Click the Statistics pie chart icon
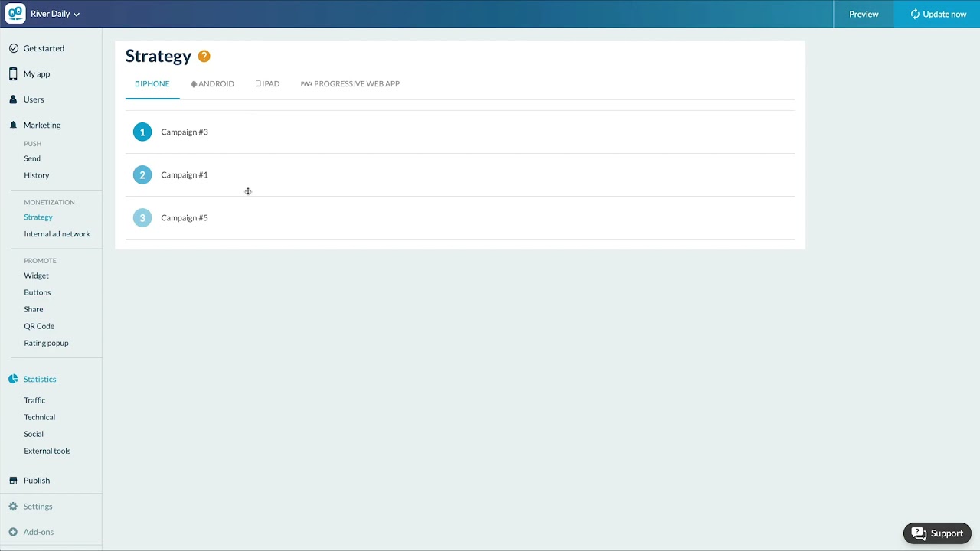 pos(13,379)
